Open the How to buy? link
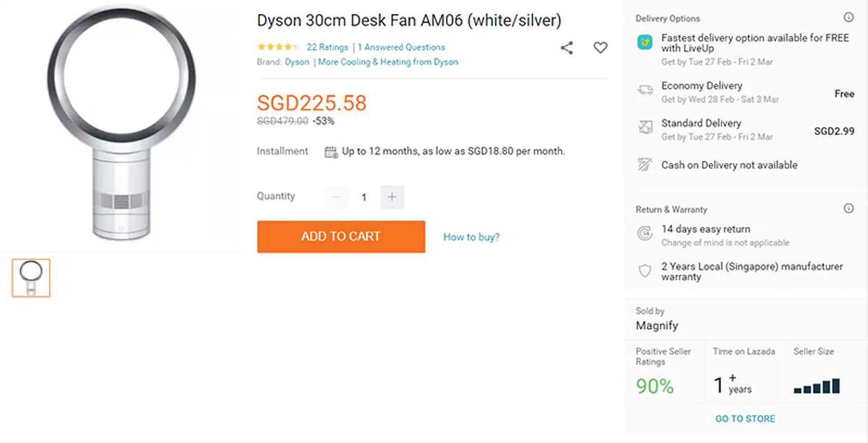868x443 pixels. pos(471,237)
